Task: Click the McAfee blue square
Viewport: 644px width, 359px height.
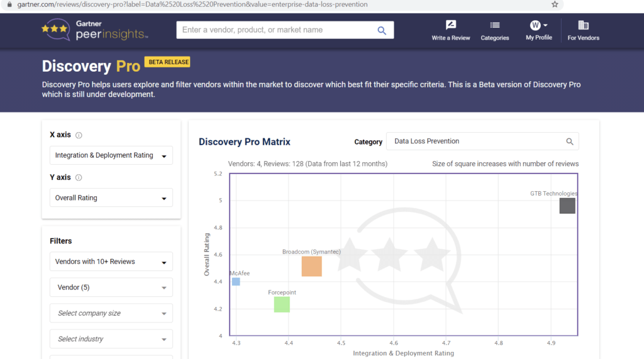Action: point(236,282)
